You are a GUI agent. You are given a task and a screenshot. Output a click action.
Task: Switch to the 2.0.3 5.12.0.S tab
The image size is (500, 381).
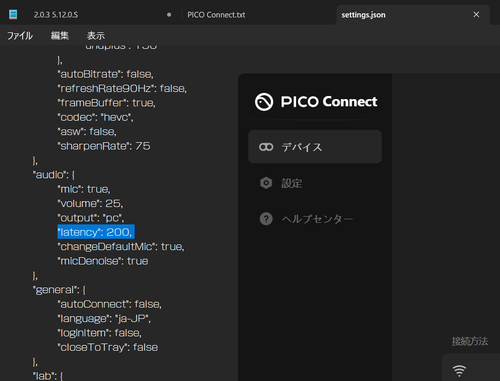pos(56,15)
